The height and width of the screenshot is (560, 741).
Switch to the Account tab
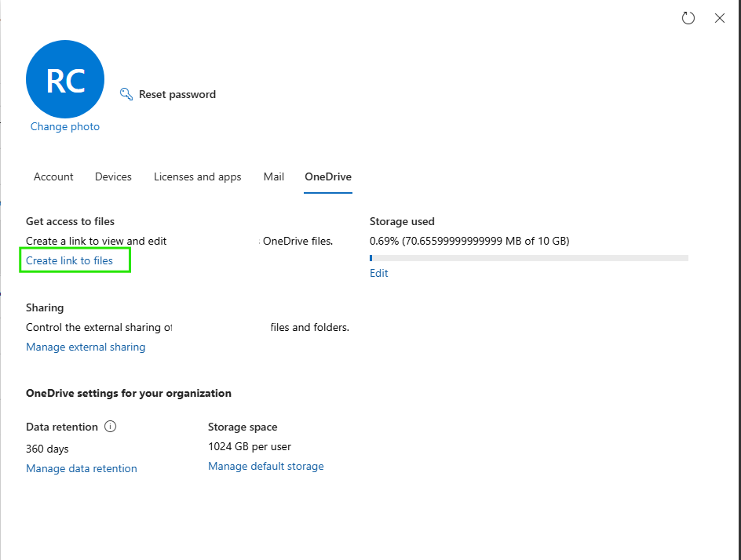pos(53,176)
